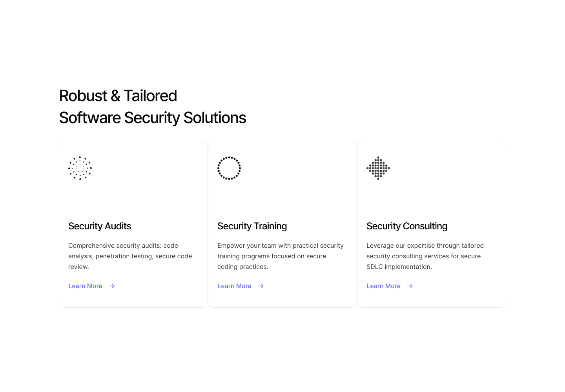Open Learn More link under Security Training

pyautogui.click(x=234, y=286)
